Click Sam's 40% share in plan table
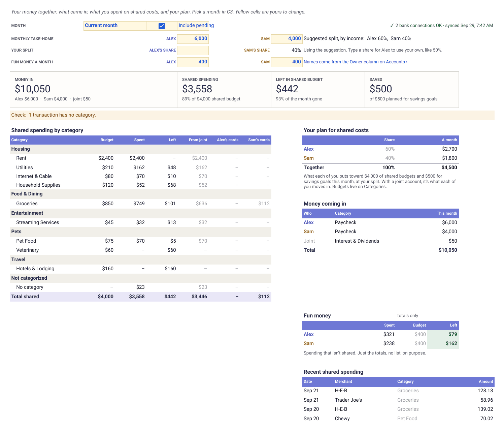Viewport: 504px width, 431px height. (x=390, y=158)
